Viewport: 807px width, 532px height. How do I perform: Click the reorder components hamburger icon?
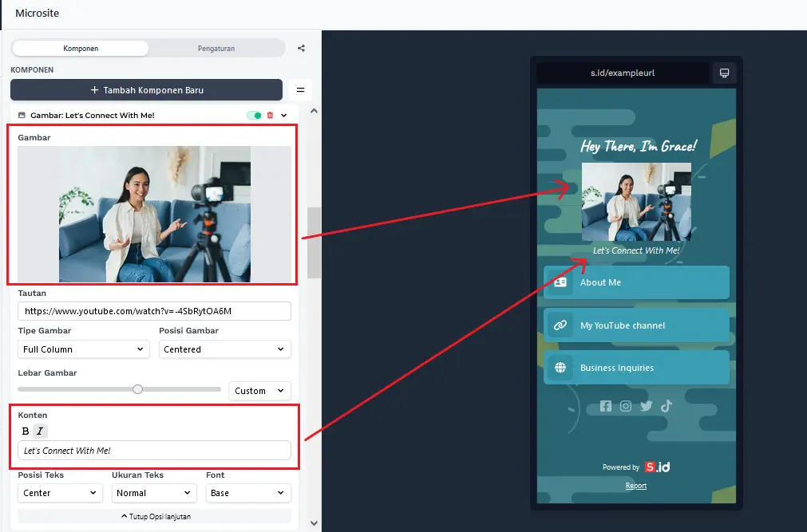point(301,90)
